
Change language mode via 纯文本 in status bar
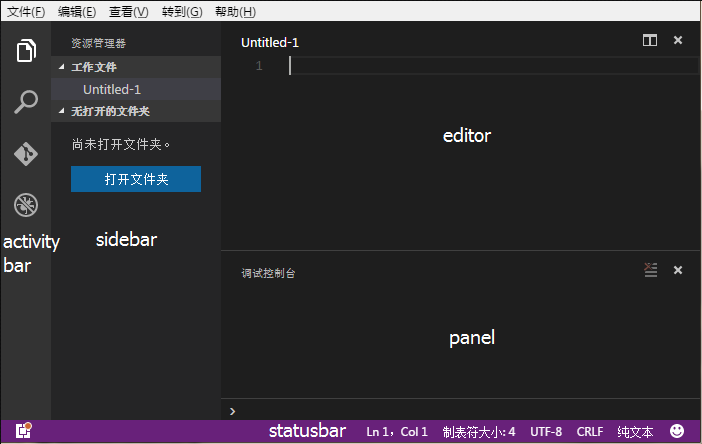pyautogui.click(x=635, y=432)
